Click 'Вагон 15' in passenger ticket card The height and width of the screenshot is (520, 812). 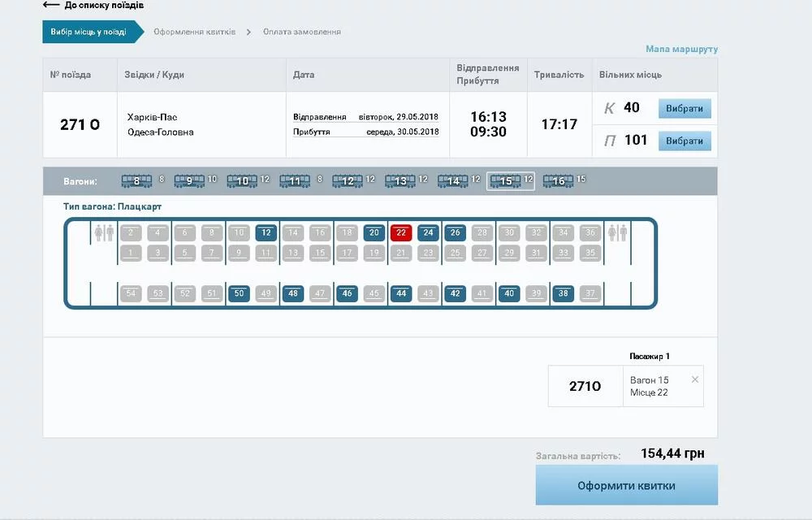pos(650,380)
